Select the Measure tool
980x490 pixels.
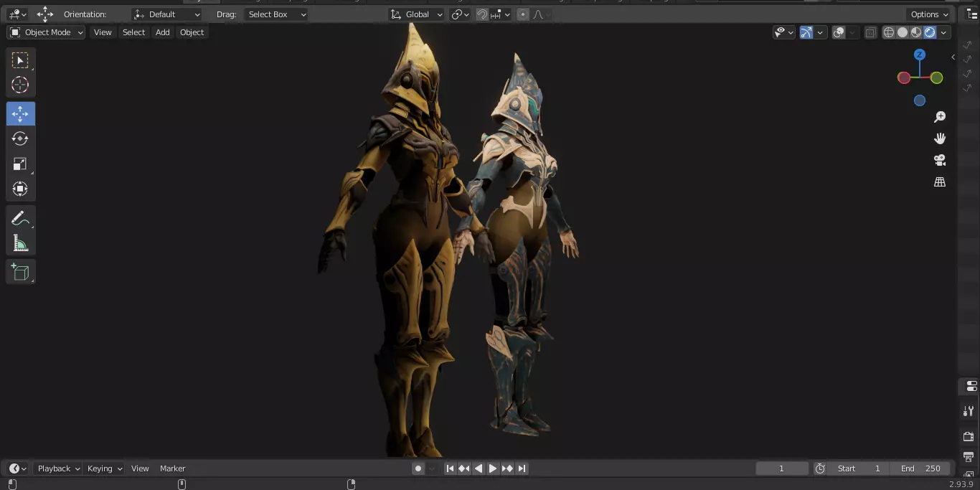[x=20, y=244]
